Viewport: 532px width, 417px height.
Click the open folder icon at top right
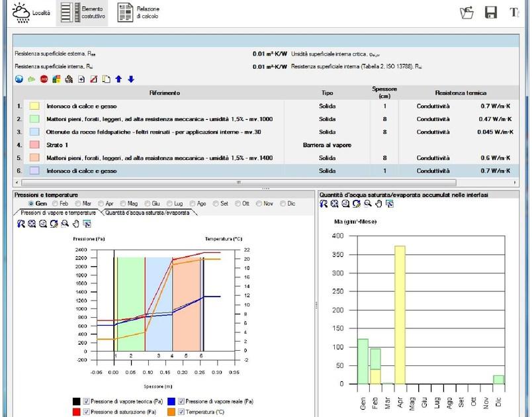467,13
